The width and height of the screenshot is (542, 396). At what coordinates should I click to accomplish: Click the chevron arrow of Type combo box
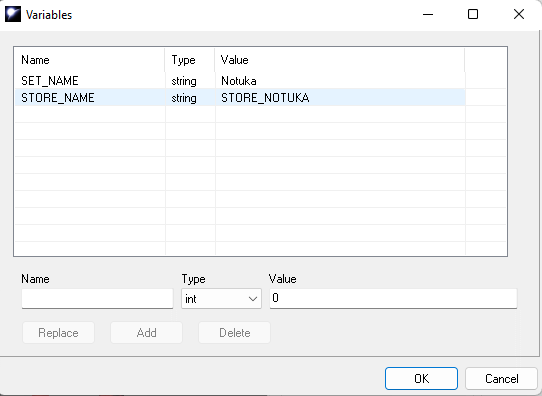(x=253, y=299)
